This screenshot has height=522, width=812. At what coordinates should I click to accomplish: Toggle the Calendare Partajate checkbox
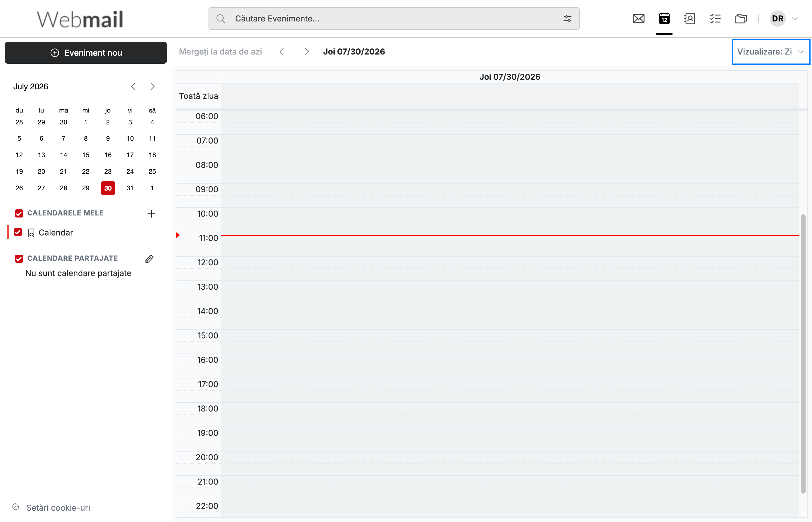pyautogui.click(x=19, y=259)
